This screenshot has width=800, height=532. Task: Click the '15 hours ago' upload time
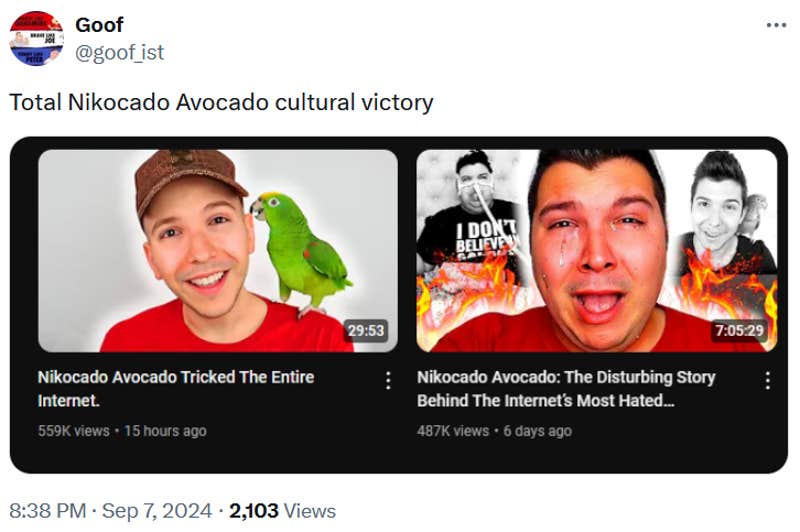pyautogui.click(x=165, y=430)
